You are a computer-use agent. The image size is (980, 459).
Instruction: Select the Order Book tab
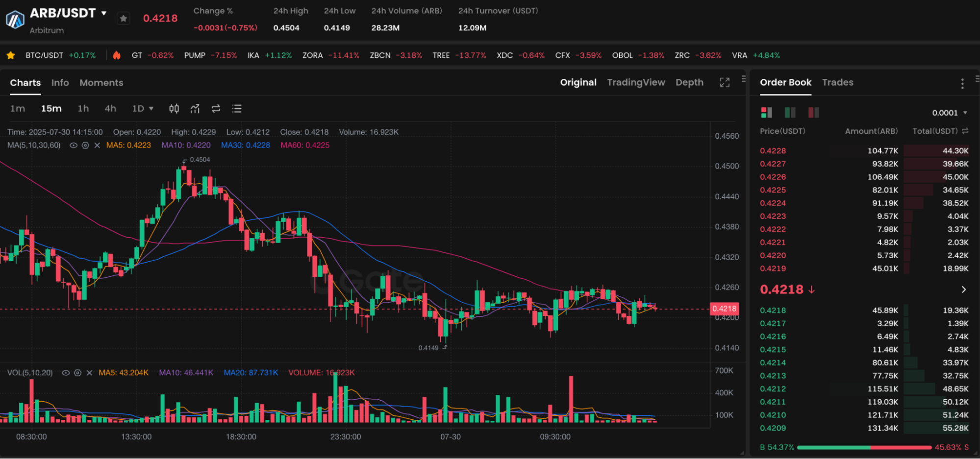click(x=785, y=82)
